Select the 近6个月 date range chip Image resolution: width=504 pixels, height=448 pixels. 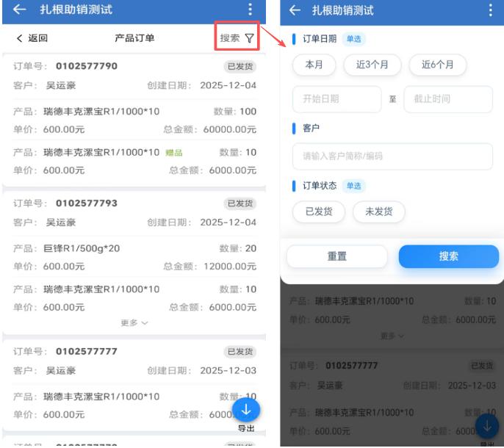(x=437, y=65)
